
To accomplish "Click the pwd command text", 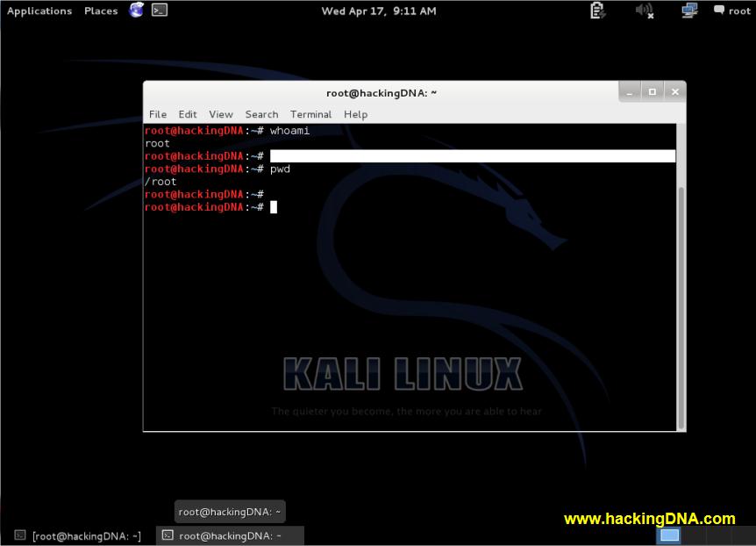I will coord(280,169).
